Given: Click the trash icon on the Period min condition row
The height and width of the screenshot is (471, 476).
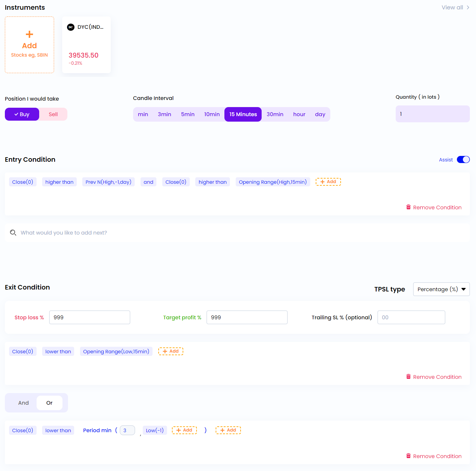Looking at the screenshot, I should (x=409, y=456).
